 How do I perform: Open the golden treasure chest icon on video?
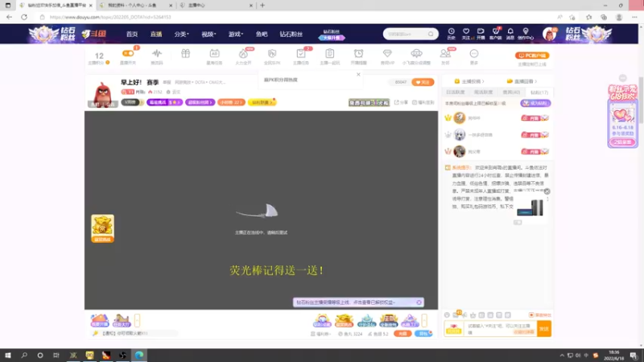pos(103,228)
